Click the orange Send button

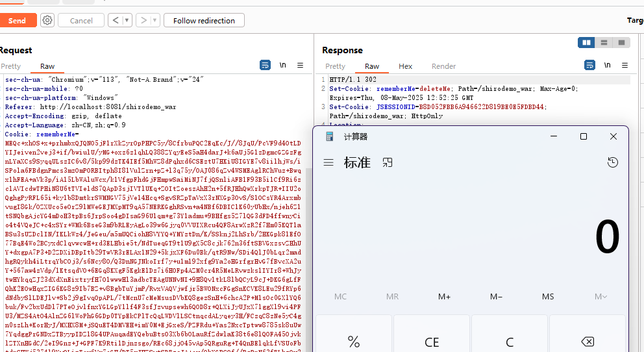18,21
